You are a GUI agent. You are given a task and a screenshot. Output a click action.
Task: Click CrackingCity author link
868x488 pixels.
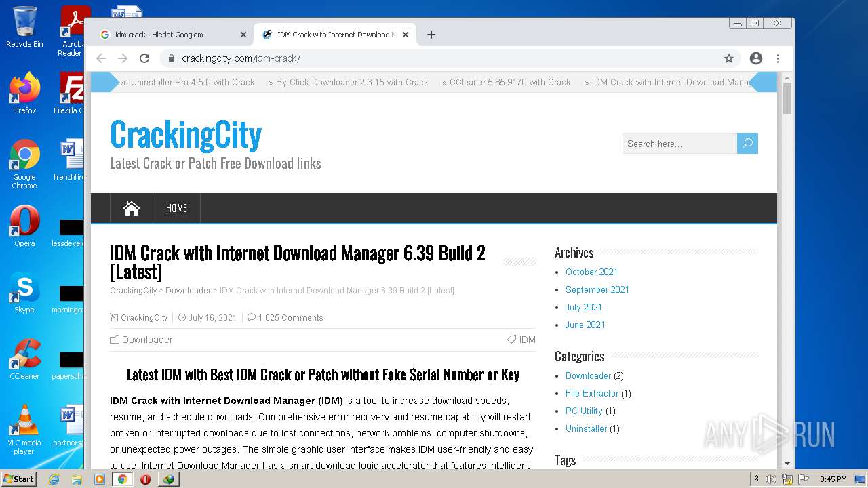(x=144, y=317)
